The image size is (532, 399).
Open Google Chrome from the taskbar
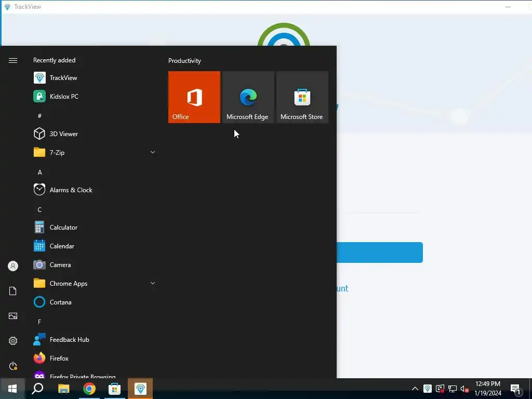89,389
